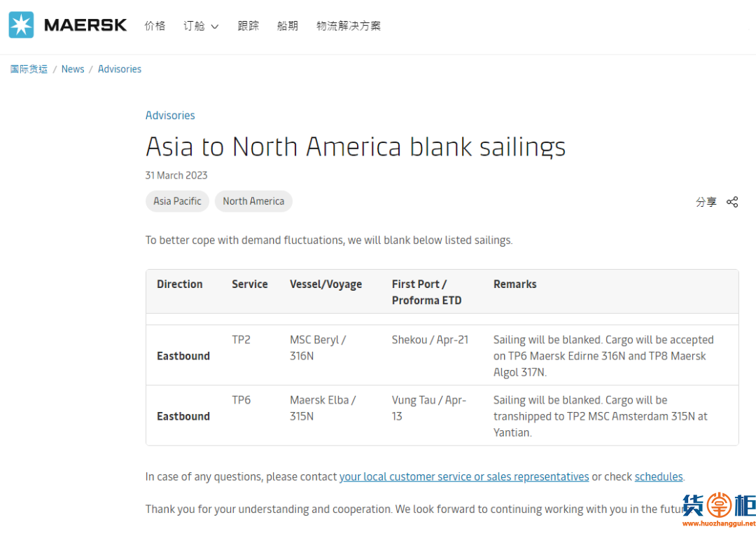Open the Advisories category link above title
This screenshot has height=536, width=756.
pos(170,116)
